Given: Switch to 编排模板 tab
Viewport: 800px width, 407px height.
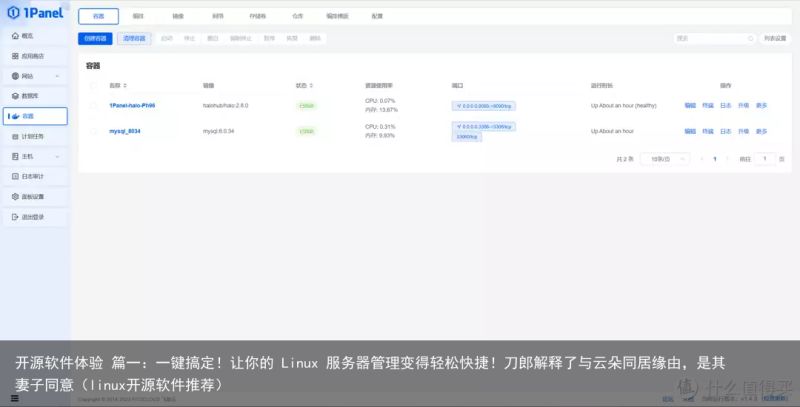Looking at the screenshot, I should (x=337, y=16).
